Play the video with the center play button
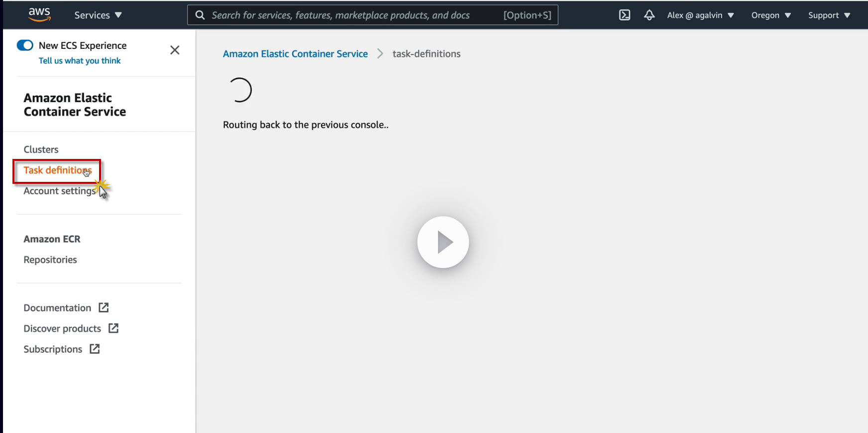 (x=443, y=242)
